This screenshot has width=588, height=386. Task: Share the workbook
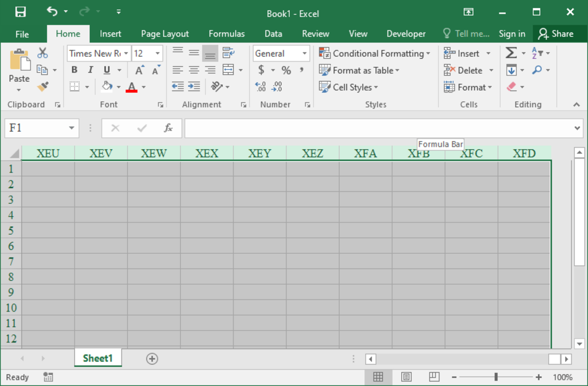pyautogui.click(x=556, y=34)
